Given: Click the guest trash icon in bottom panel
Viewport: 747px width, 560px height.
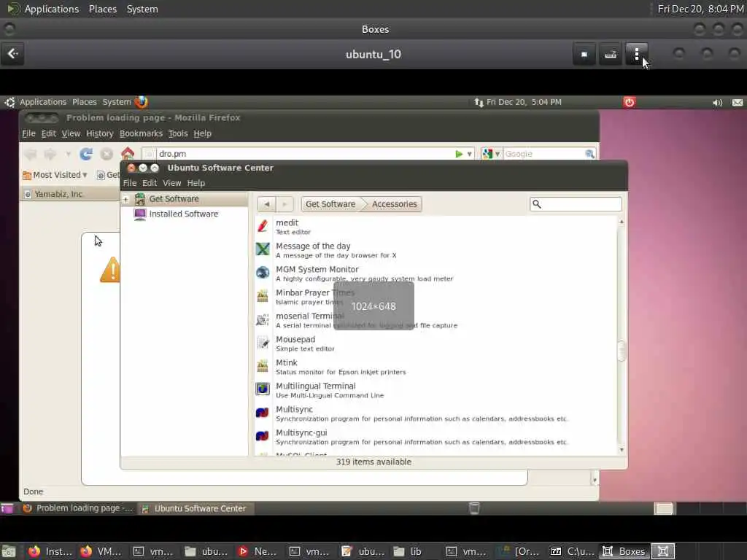Looking at the screenshot, I should click(x=474, y=508).
